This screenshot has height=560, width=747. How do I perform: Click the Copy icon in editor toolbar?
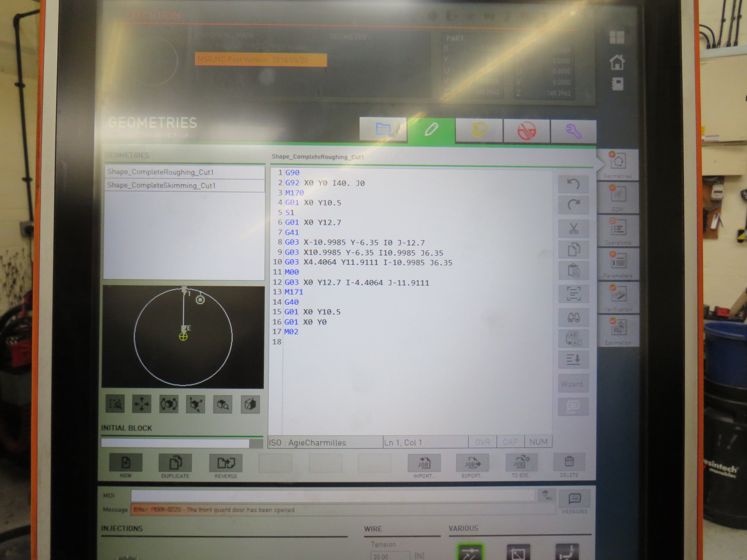click(x=573, y=249)
